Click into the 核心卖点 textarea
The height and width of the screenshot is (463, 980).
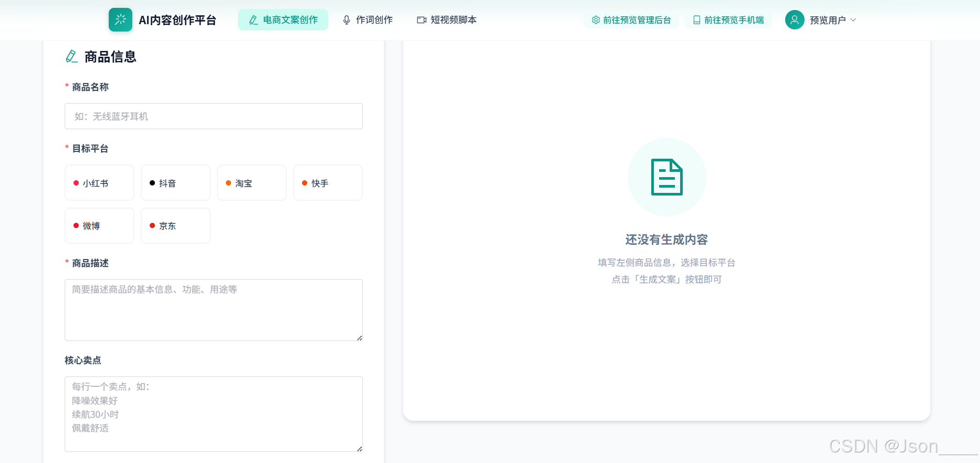(x=214, y=414)
